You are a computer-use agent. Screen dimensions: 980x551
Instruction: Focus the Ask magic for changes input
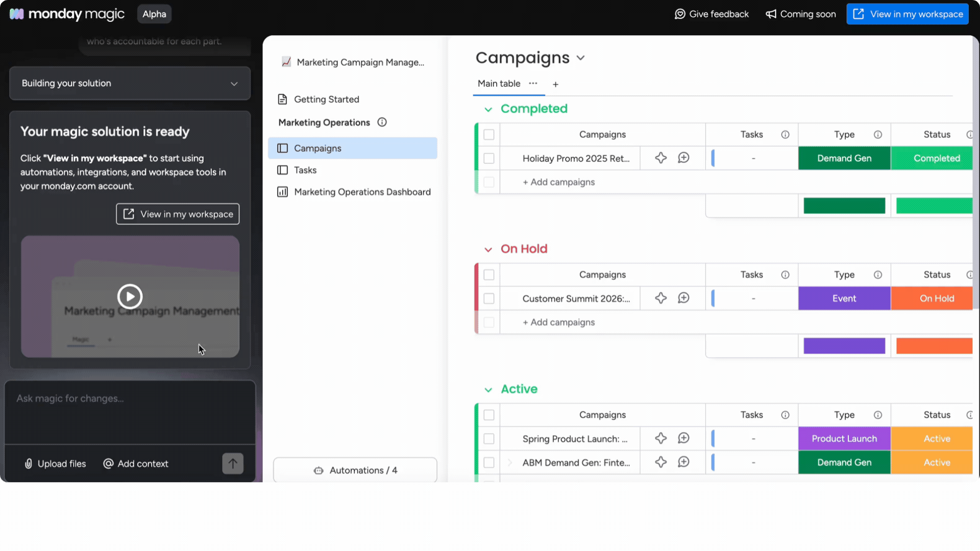(x=130, y=412)
